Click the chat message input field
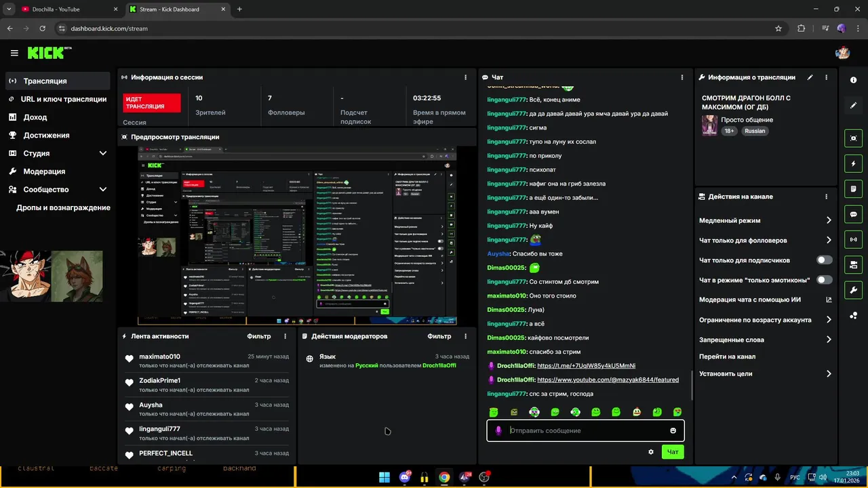 [x=585, y=430]
